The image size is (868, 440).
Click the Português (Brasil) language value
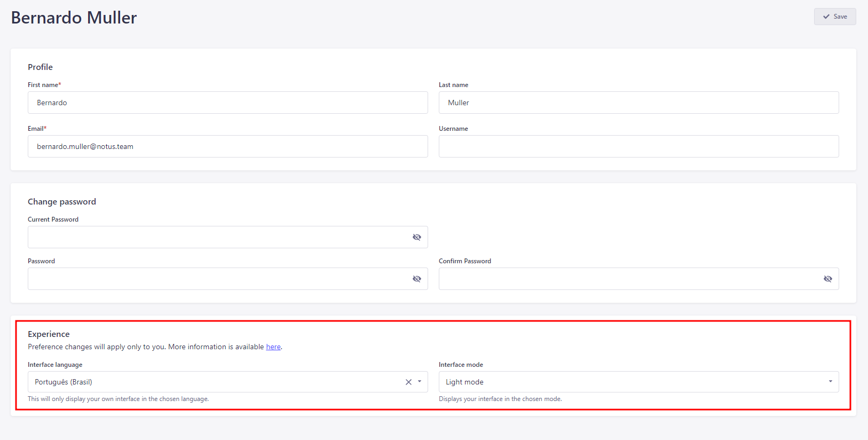tap(64, 382)
